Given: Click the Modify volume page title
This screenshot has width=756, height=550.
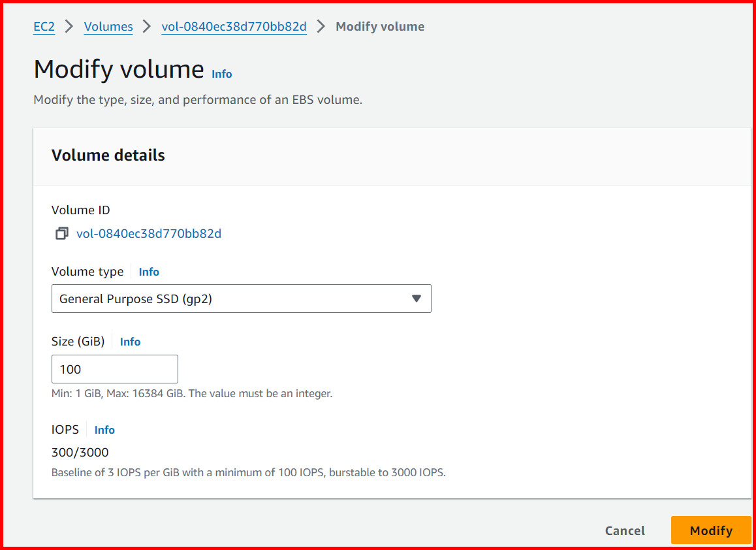Looking at the screenshot, I should click(119, 69).
